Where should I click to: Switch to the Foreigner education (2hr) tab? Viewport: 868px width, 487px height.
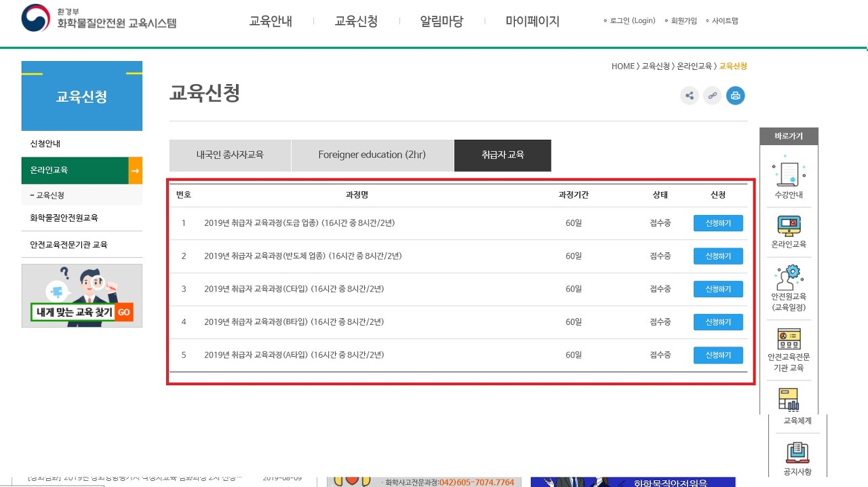click(372, 155)
